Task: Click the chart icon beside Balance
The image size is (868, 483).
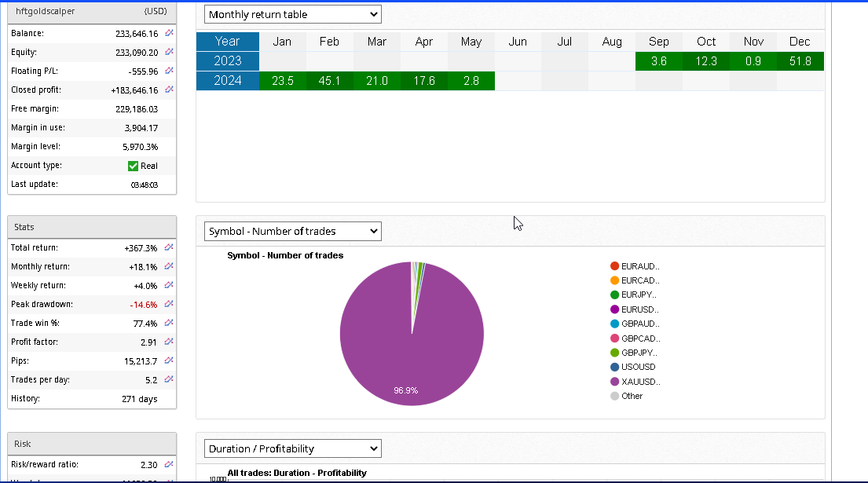Action: tap(169, 34)
